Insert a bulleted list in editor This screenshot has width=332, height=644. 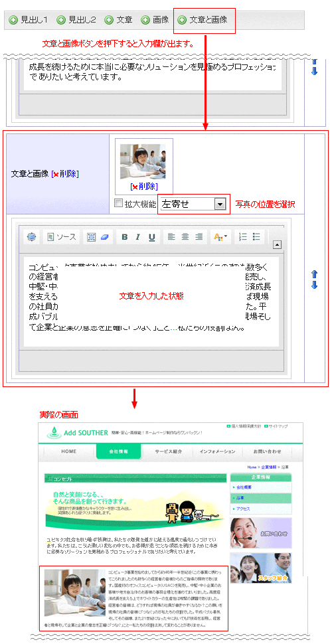(256, 236)
